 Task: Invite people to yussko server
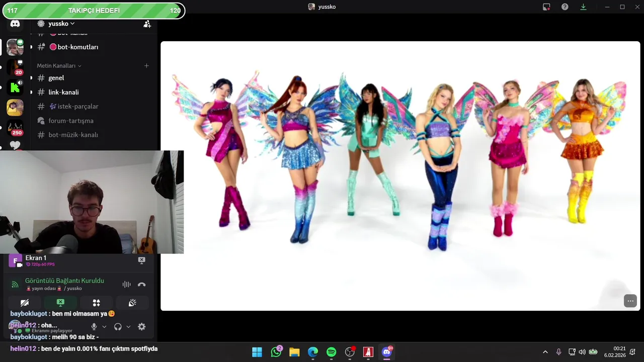pos(147,24)
